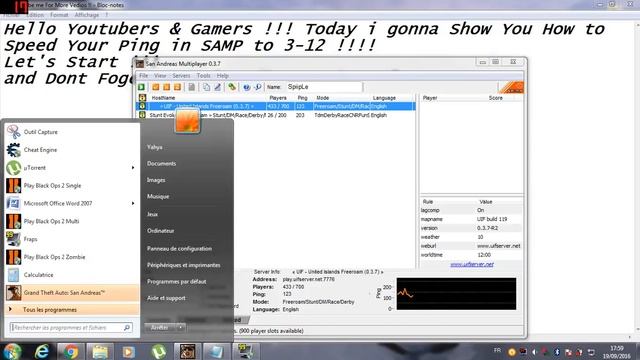Viewport: 640px width, 360px height.
Task: Open Outil Capture from Start menu
Action: (x=72, y=132)
